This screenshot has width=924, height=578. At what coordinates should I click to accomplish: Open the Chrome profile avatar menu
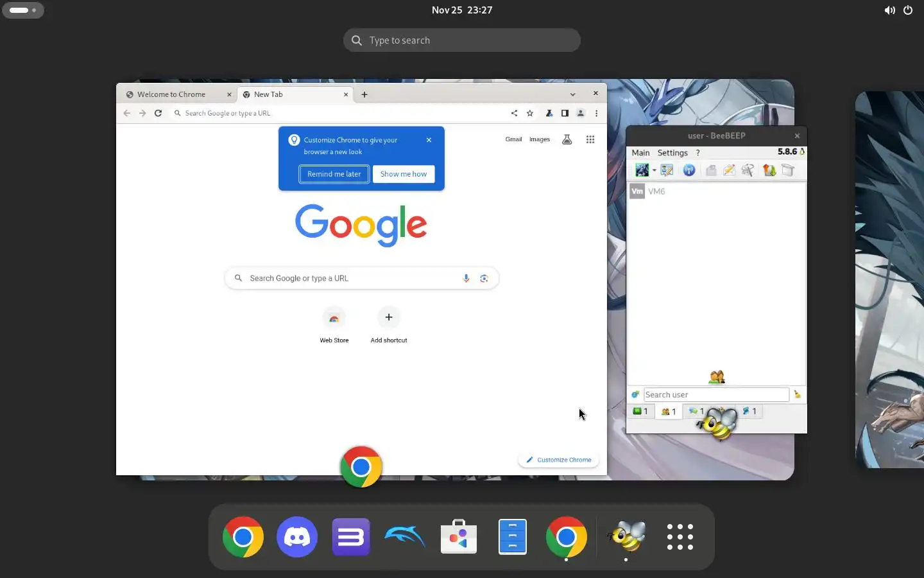[581, 113]
